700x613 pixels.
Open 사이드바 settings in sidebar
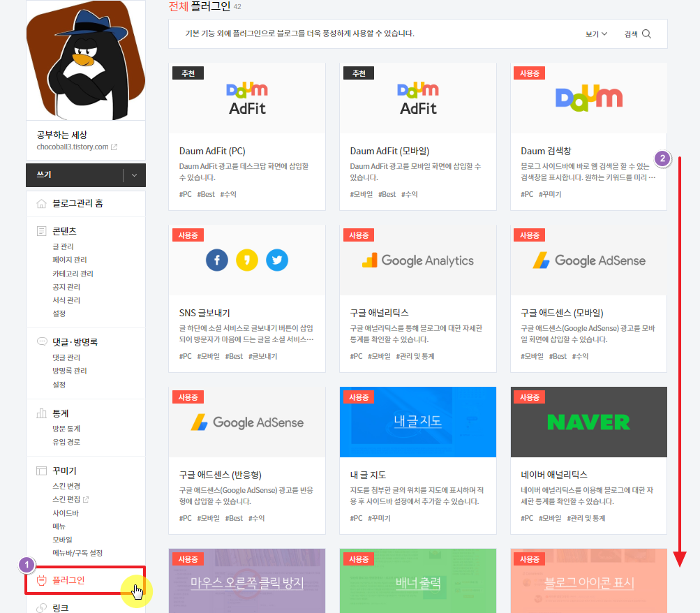(x=66, y=513)
